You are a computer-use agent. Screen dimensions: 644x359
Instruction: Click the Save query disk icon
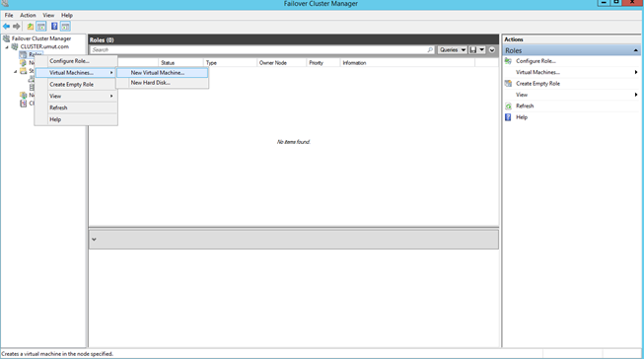473,49
